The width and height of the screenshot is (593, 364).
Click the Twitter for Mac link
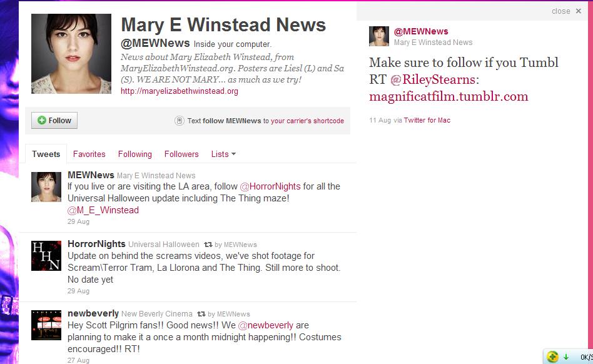427,120
